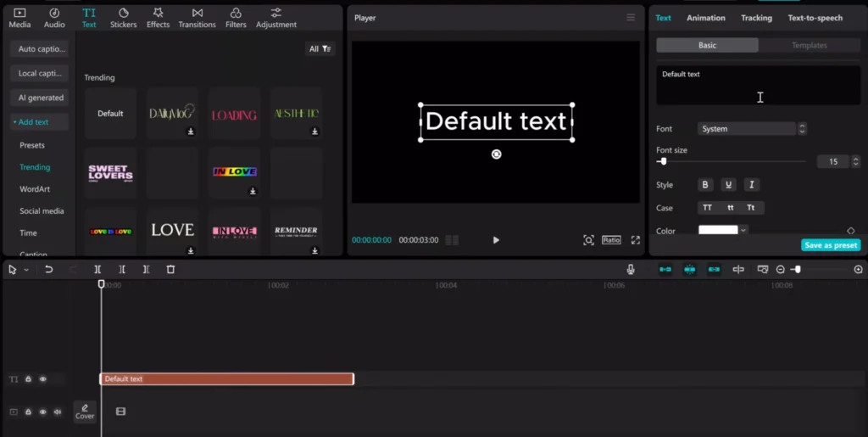Click AI generated button

[39, 98]
